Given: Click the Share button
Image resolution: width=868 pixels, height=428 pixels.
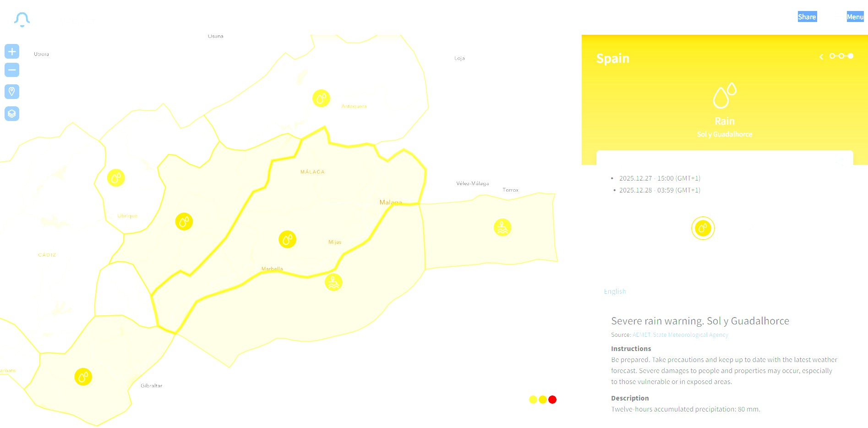Looking at the screenshot, I should [807, 17].
